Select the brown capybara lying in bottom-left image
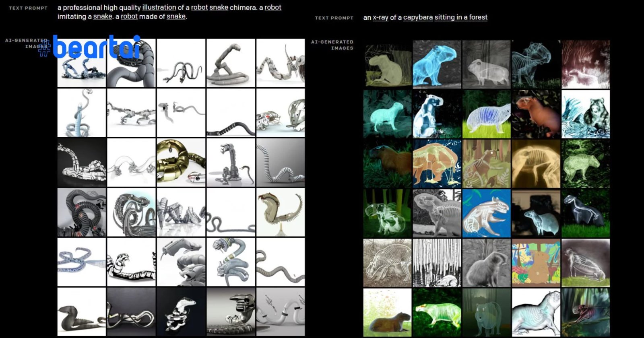644x338 pixels. point(387,312)
